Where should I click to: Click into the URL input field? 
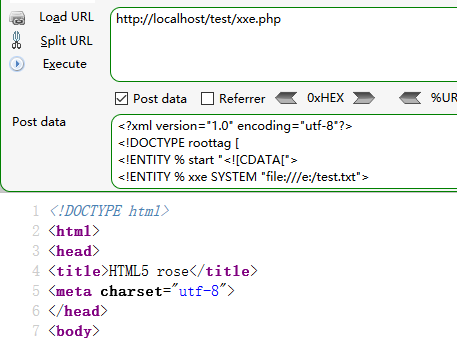[283, 44]
